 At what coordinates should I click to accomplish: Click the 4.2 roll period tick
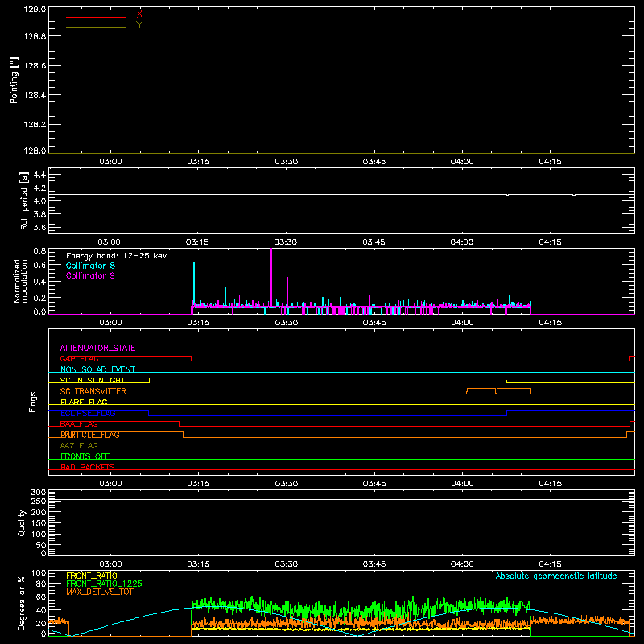[39, 188]
